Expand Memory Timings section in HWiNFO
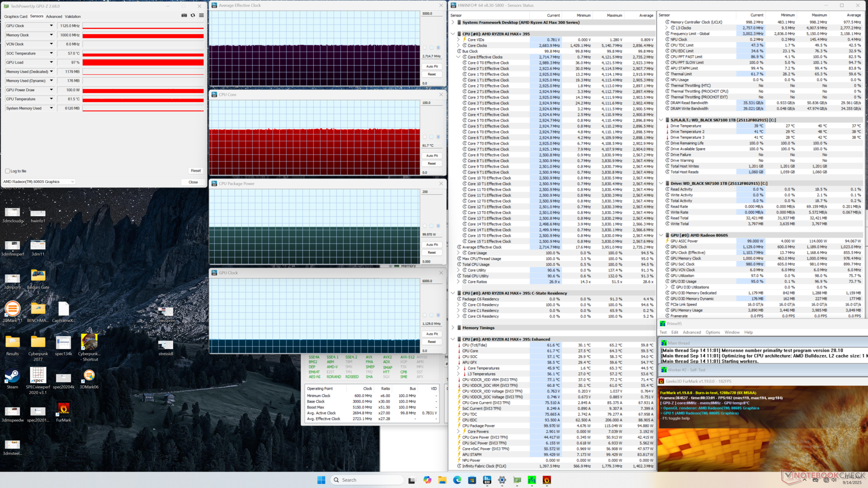The width and height of the screenshot is (868, 488). click(453, 328)
